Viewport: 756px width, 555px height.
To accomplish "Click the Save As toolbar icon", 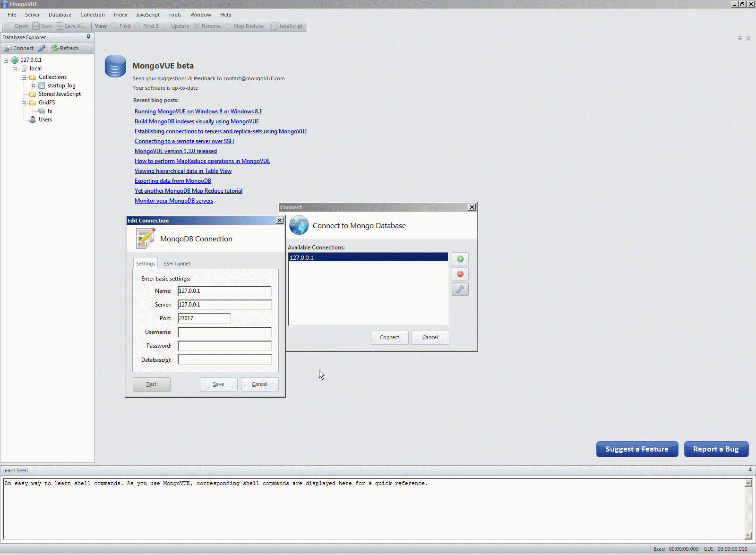I will pos(60,26).
